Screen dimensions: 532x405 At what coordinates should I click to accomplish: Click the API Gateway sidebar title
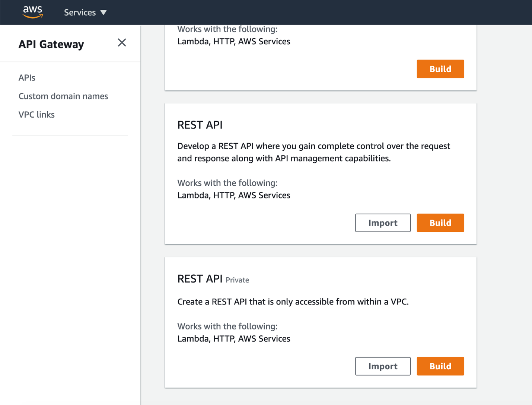click(x=51, y=44)
